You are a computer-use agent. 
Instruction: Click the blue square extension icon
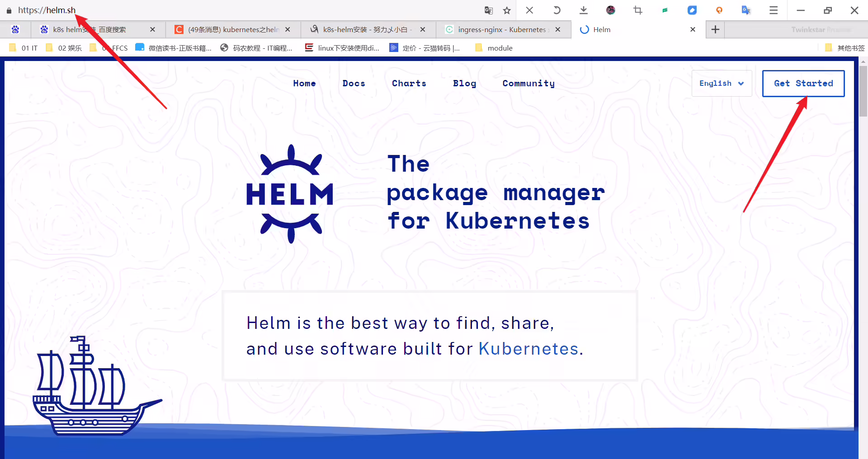(x=692, y=10)
